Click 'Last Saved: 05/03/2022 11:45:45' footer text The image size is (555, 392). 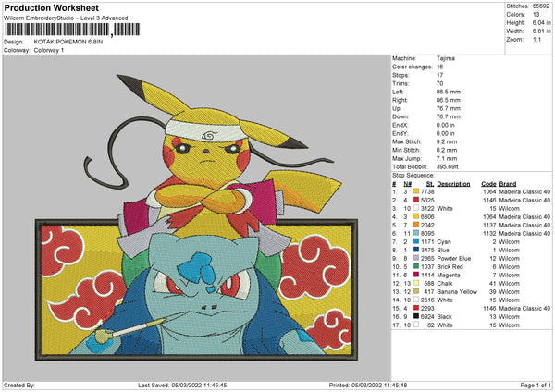(x=182, y=385)
